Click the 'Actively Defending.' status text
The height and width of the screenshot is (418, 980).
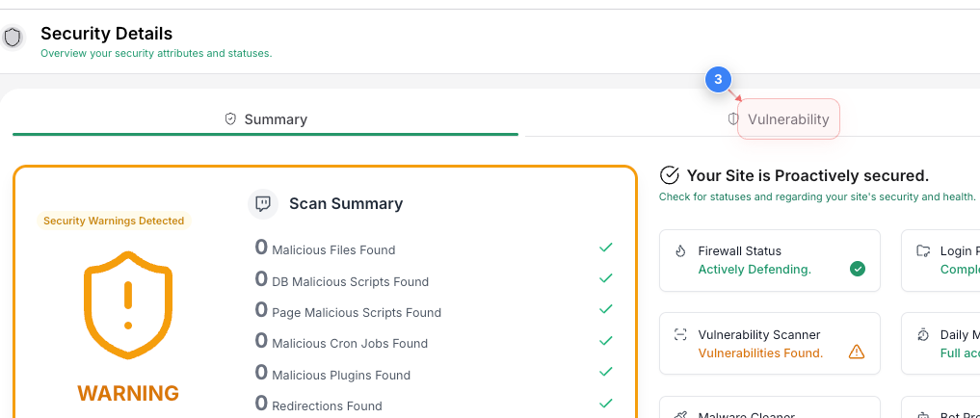pos(755,270)
